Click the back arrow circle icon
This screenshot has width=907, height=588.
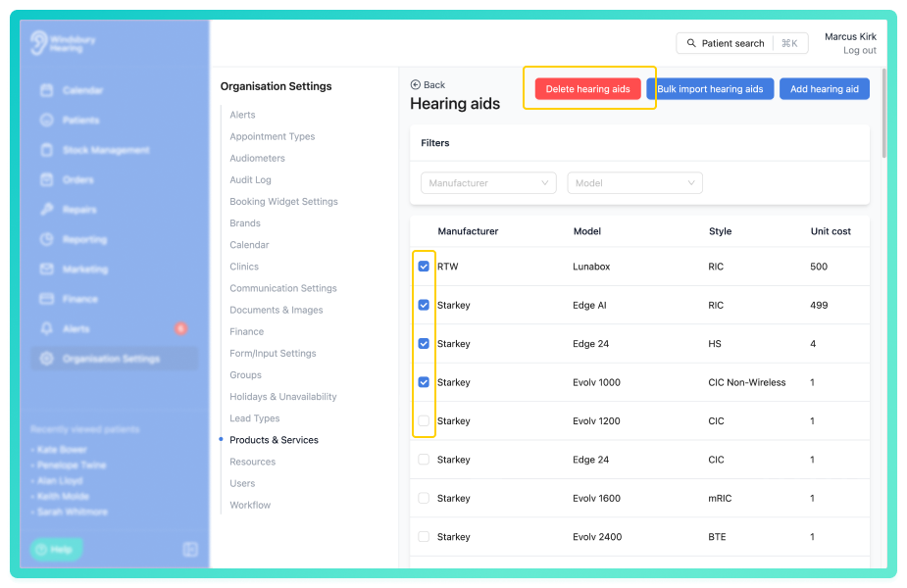[416, 85]
